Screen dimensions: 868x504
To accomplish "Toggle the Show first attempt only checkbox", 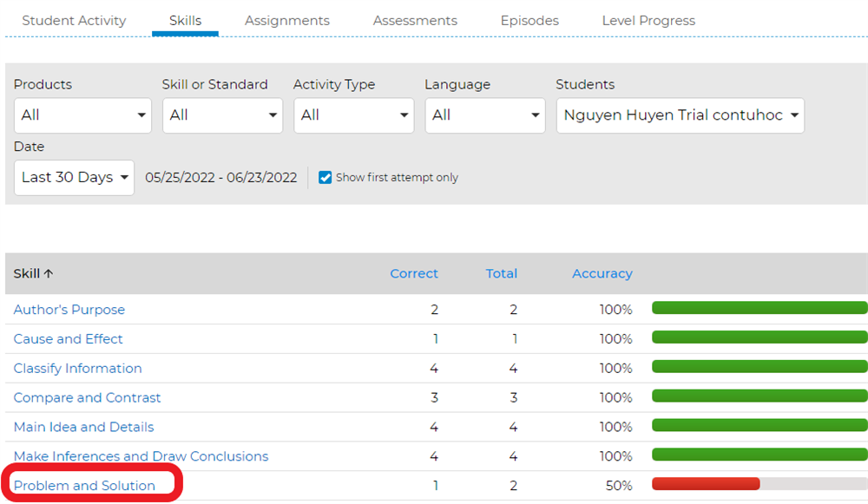I will tap(325, 178).
